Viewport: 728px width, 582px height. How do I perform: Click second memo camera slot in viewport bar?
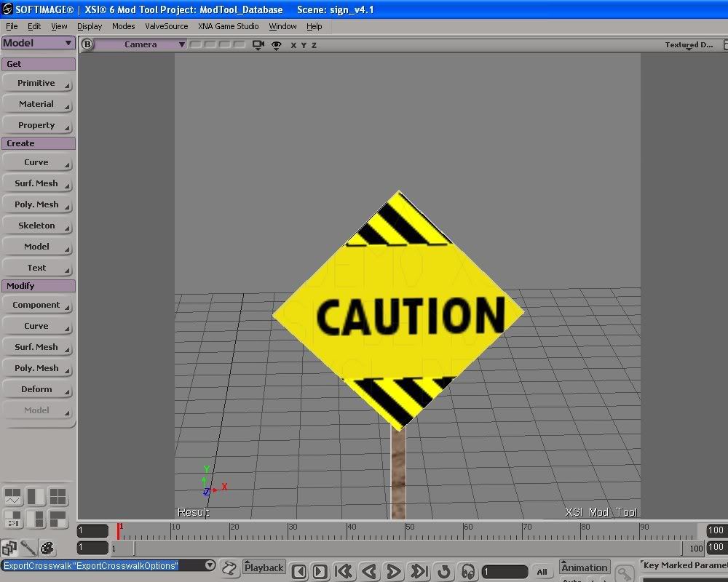210,44
